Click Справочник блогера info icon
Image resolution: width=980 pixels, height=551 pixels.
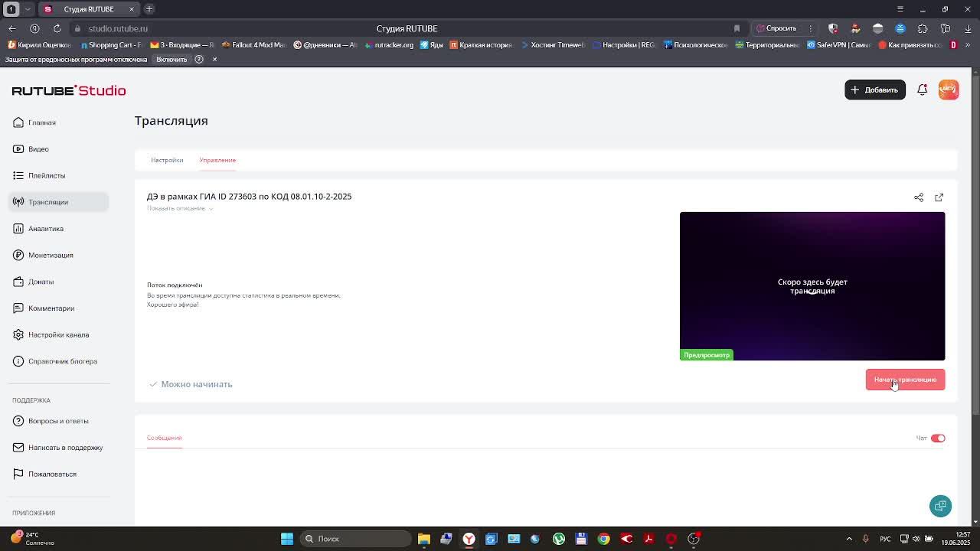[x=18, y=361]
